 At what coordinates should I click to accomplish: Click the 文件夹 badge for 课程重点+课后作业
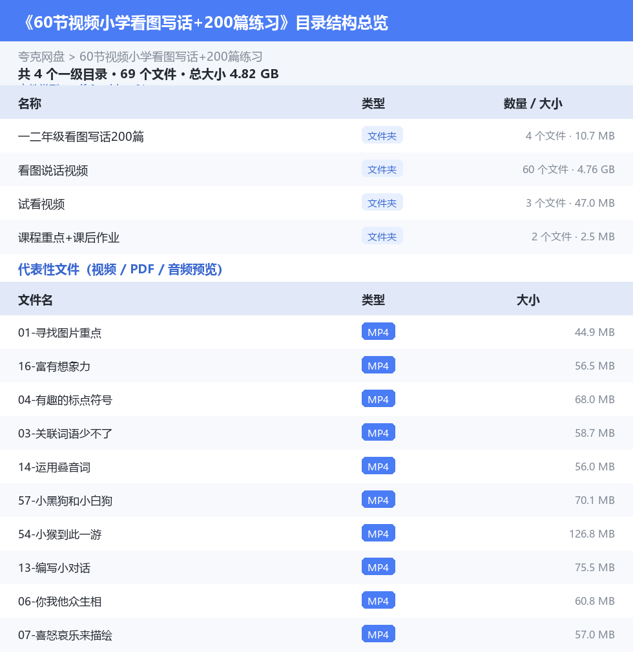coord(382,236)
